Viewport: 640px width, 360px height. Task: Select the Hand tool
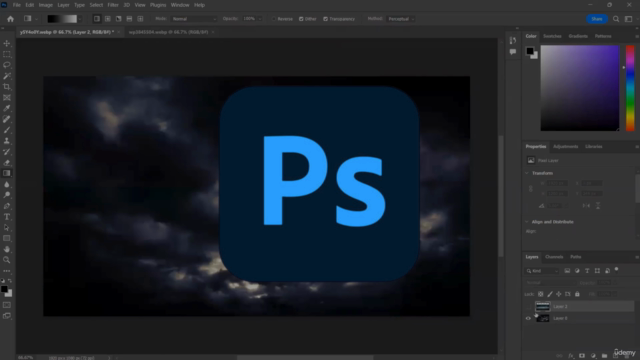[x=7, y=249]
